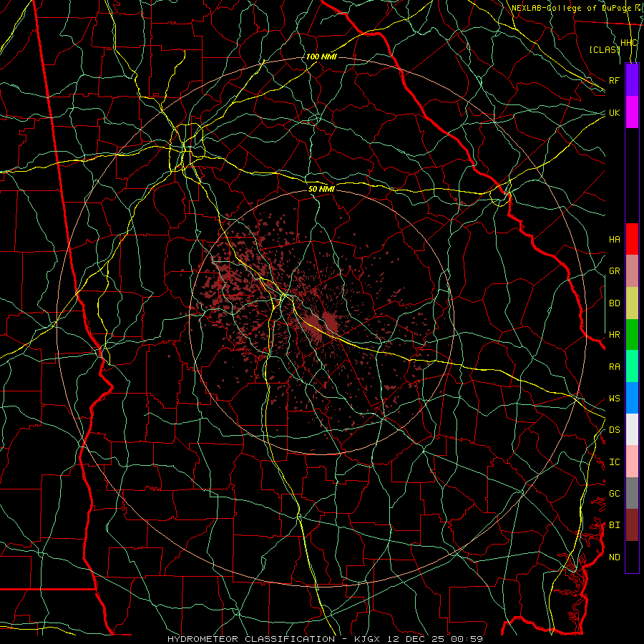Click the "50 NMI" range ring label
Image resolution: width=644 pixels, height=644 pixels.
coord(321,189)
